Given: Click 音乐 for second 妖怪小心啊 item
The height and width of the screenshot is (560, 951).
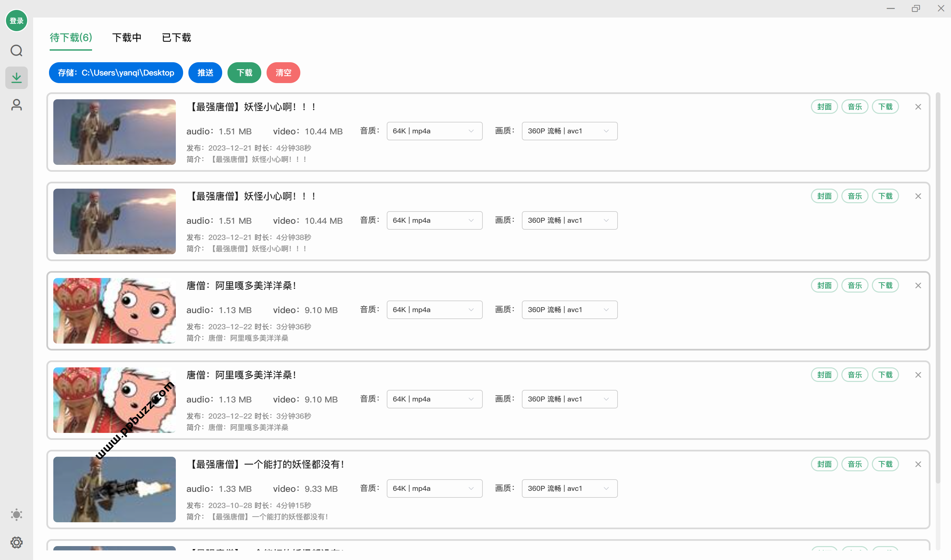Looking at the screenshot, I should point(855,196).
